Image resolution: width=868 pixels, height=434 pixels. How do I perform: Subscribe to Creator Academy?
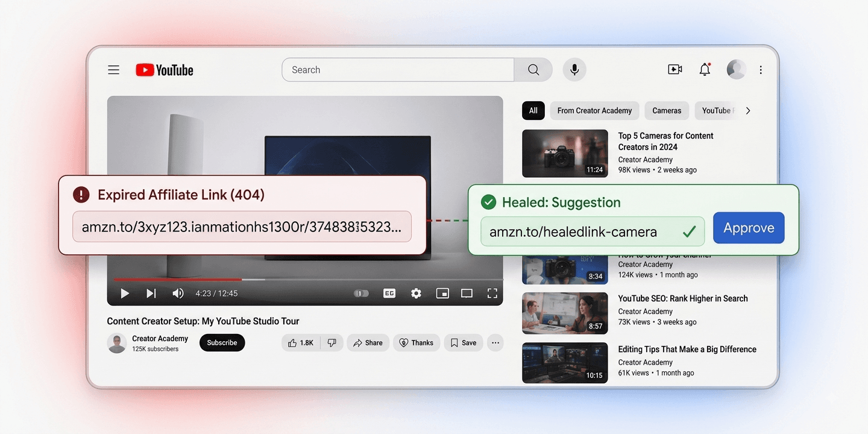tap(222, 343)
